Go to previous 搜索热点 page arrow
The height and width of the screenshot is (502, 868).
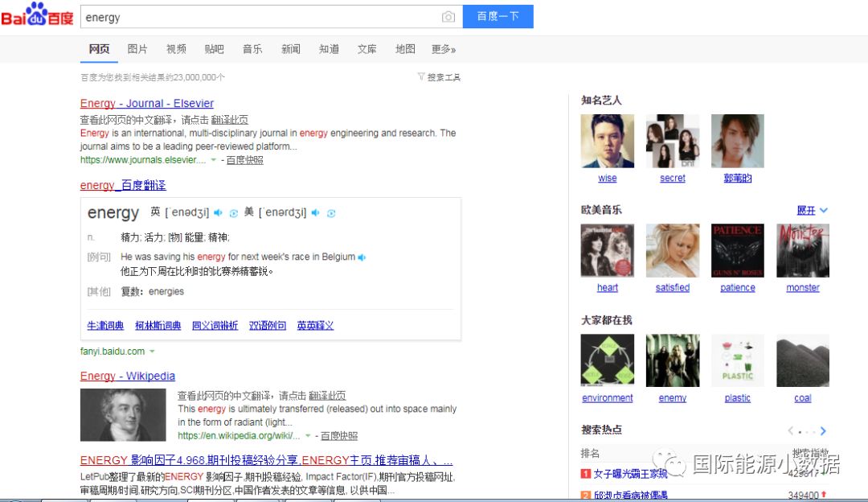coord(791,430)
